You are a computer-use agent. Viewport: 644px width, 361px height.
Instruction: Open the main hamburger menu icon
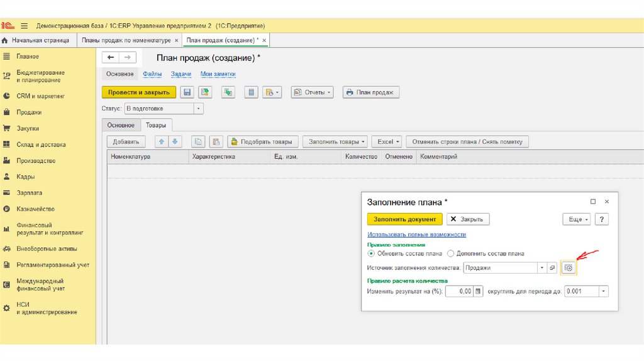pyautogui.click(x=24, y=25)
